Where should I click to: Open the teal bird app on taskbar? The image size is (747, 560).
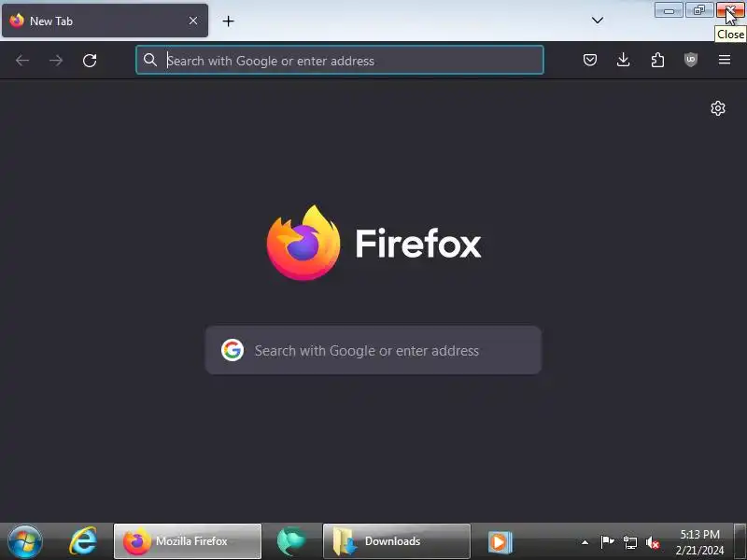291,541
